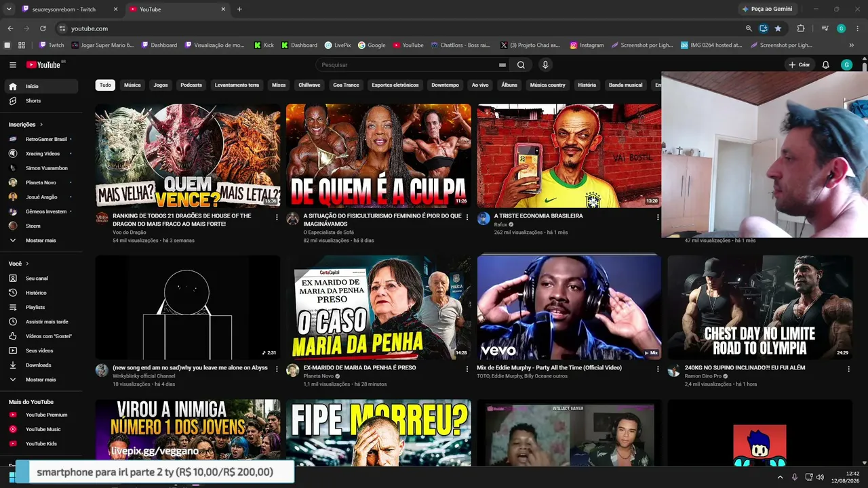Select the Jogos filter chip
This screenshot has width=868, height=488.
(x=161, y=85)
